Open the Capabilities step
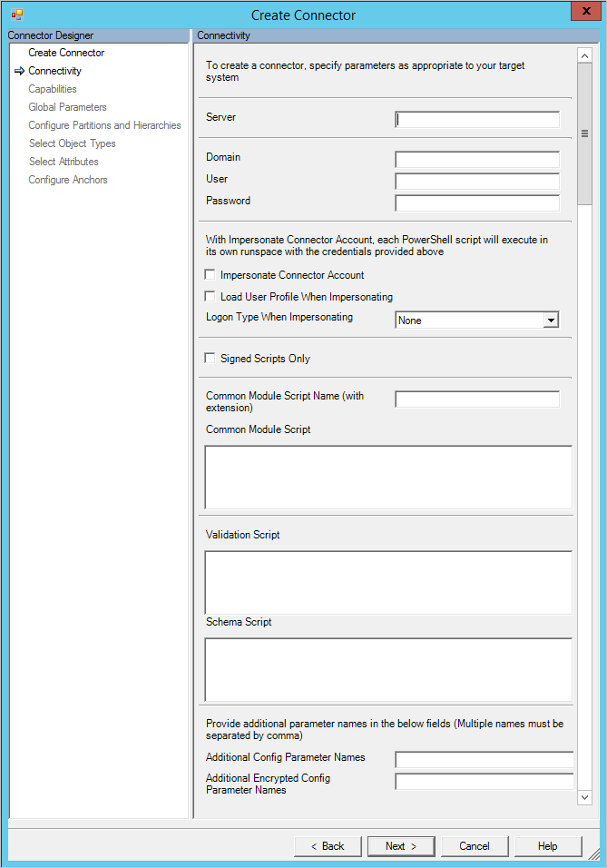This screenshot has width=607, height=868. pos(53,89)
